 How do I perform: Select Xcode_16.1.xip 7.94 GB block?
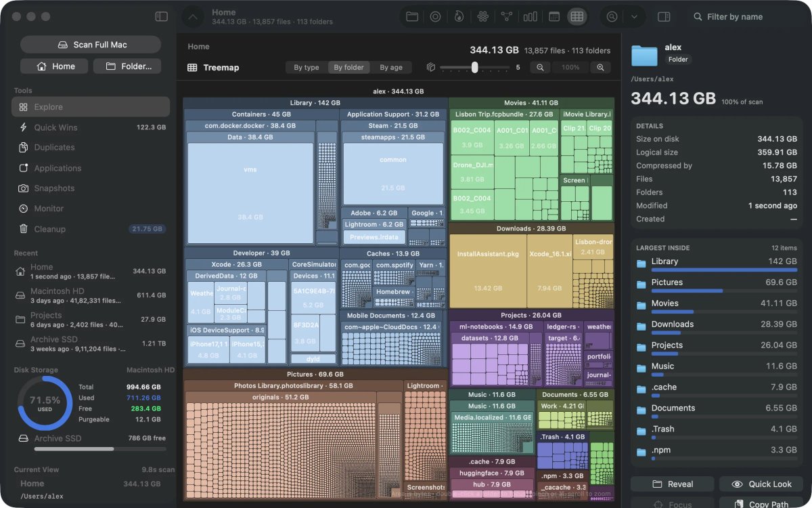[x=549, y=271]
